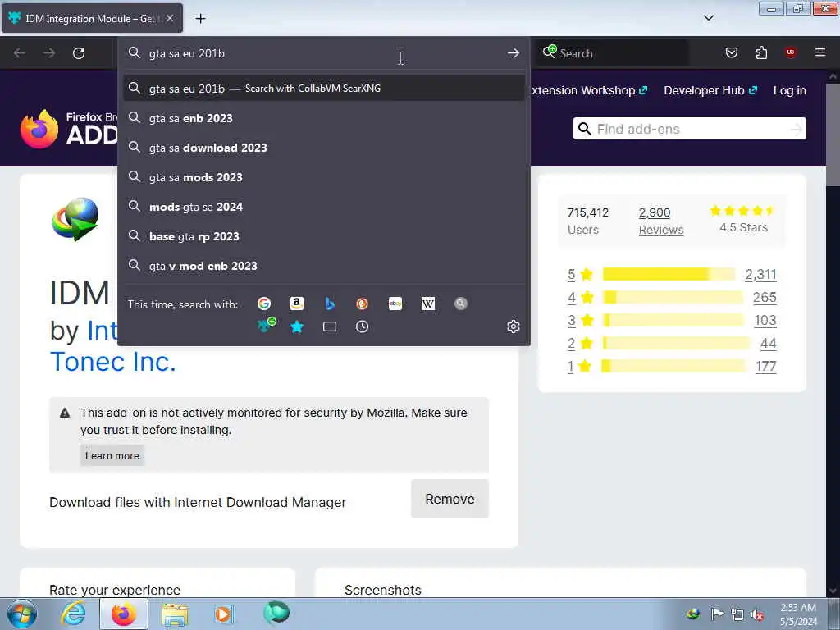Viewport: 840px width, 630px height.
Task: Expand the list all tabs chevron
Action: [x=708, y=18]
